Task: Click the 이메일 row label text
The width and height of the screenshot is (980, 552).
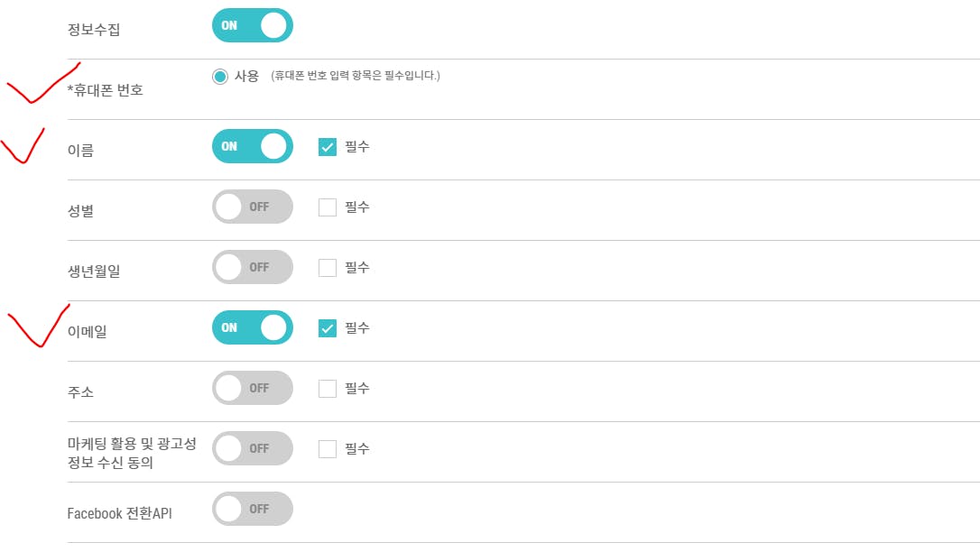Action: click(88, 332)
